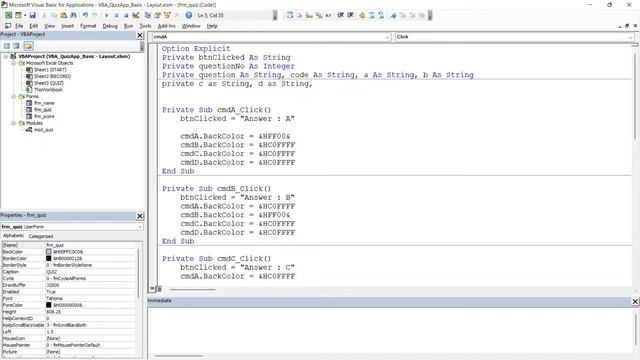Click View Object icon in Project panel

[16, 46]
